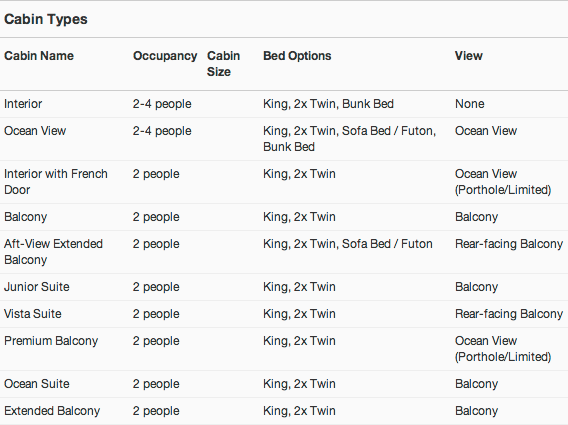Click the Cabin Types section heading
This screenshot has height=425, width=568.
(x=46, y=19)
